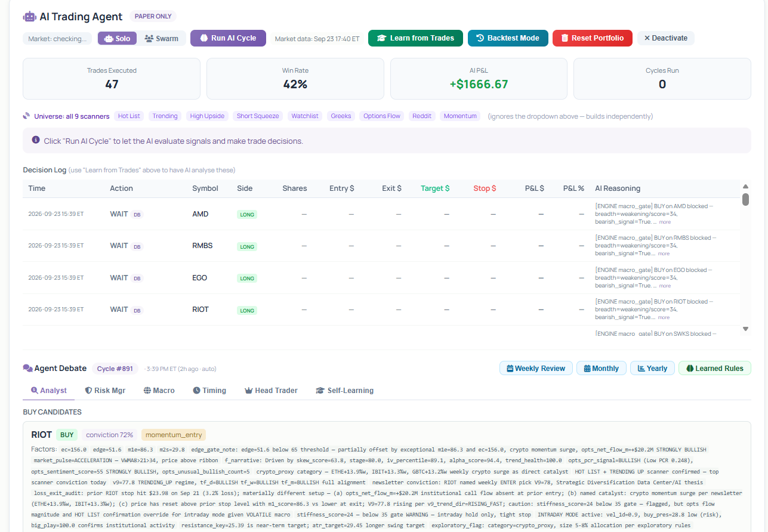Open Learn from Trades
Image resolution: width=768 pixels, height=532 pixels.
tap(415, 38)
